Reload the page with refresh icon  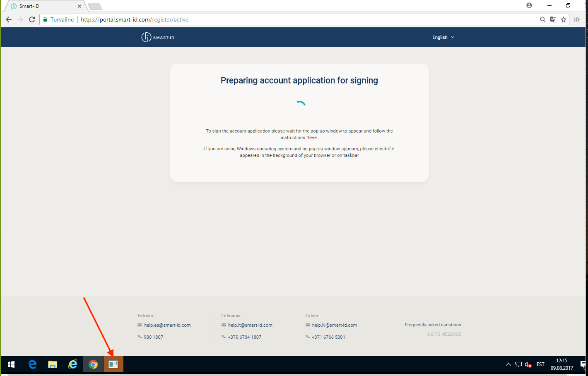(32, 19)
